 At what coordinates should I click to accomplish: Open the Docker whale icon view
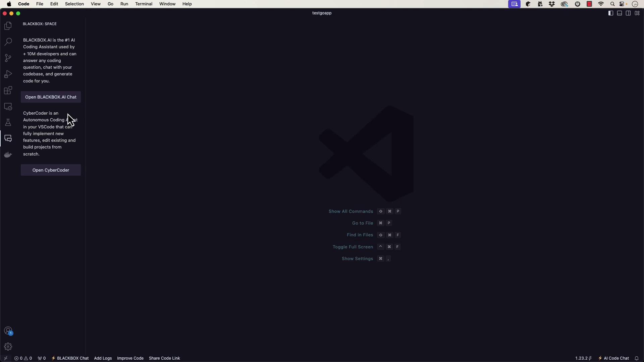(x=8, y=155)
